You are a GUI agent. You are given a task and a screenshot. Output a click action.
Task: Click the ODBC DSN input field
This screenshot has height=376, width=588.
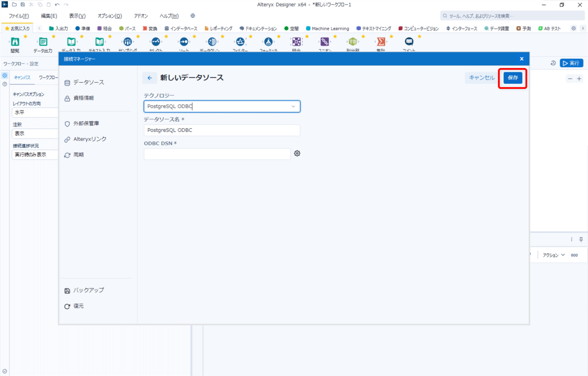(217, 154)
